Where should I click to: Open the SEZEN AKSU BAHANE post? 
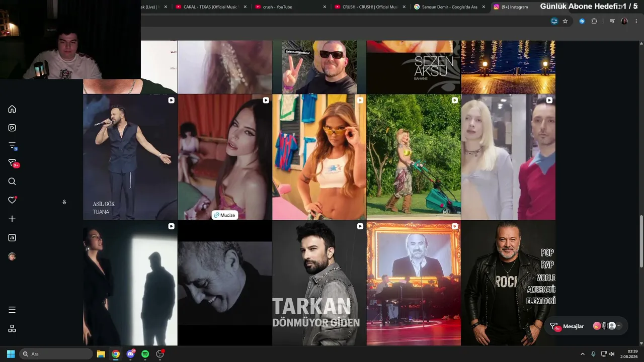(414, 67)
